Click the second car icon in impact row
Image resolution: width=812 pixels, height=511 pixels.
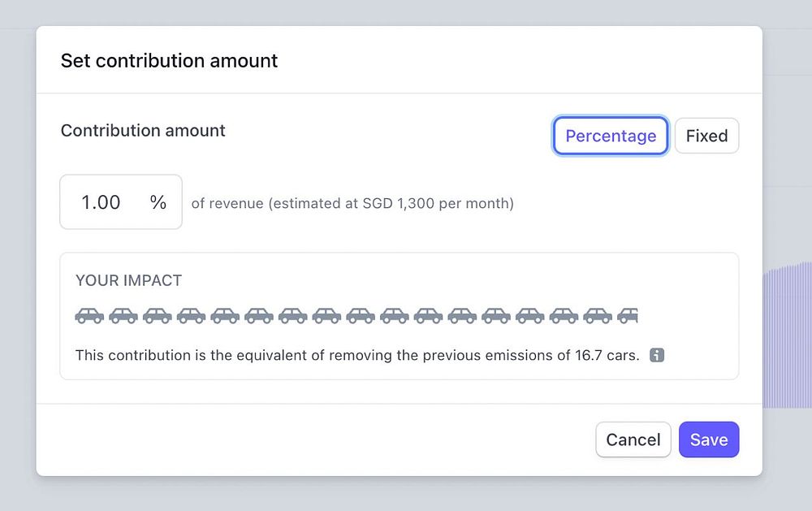[123, 315]
